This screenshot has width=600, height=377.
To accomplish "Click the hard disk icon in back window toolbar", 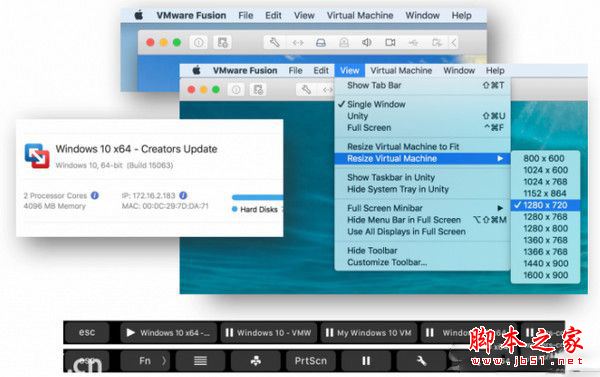I will click(x=321, y=42).
